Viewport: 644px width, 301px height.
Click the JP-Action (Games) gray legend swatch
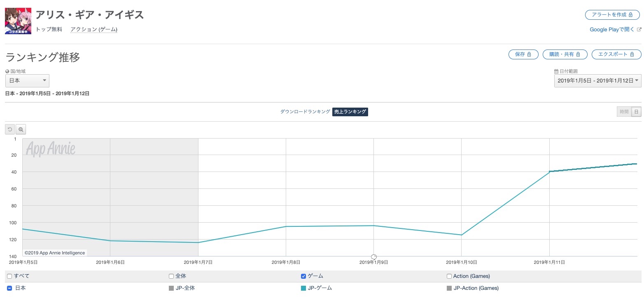click(x=449, y=288)
